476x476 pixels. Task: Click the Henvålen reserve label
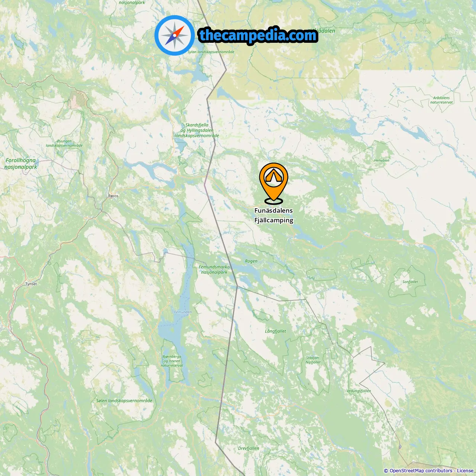tap(382, 161)
